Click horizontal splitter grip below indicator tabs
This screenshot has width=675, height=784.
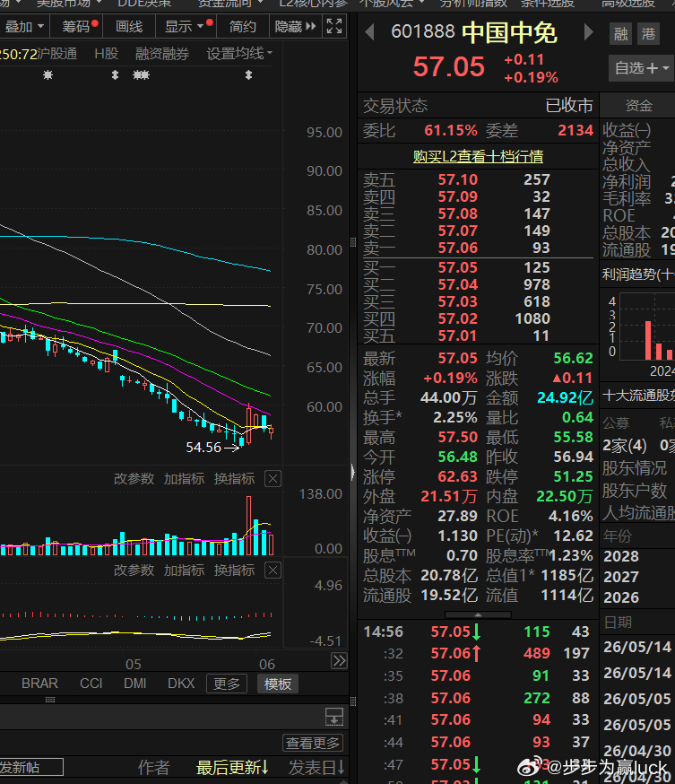[x=50, y=700]
